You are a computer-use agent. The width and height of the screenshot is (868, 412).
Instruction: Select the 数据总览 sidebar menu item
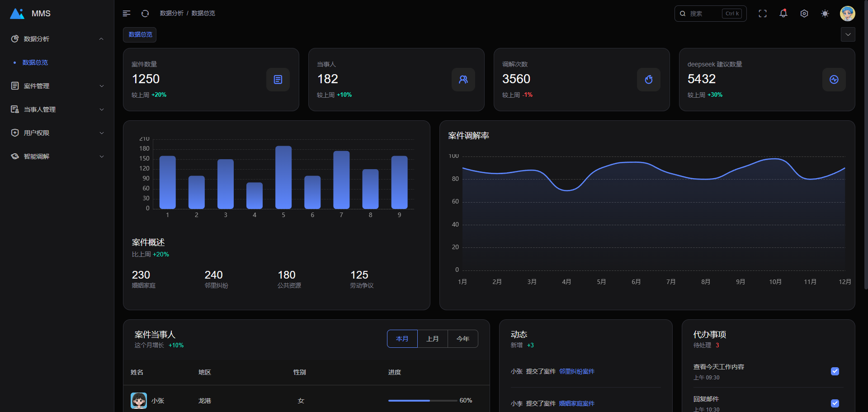(35, 62)
